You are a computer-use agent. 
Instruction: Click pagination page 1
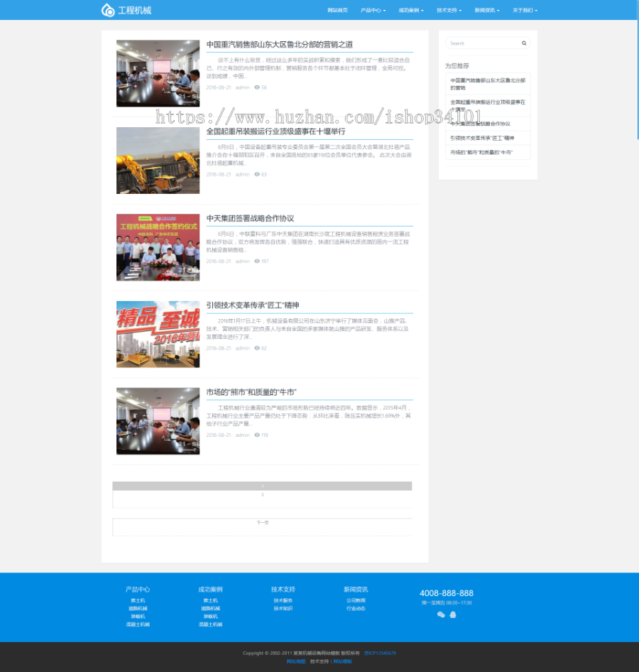click(262, 486)
